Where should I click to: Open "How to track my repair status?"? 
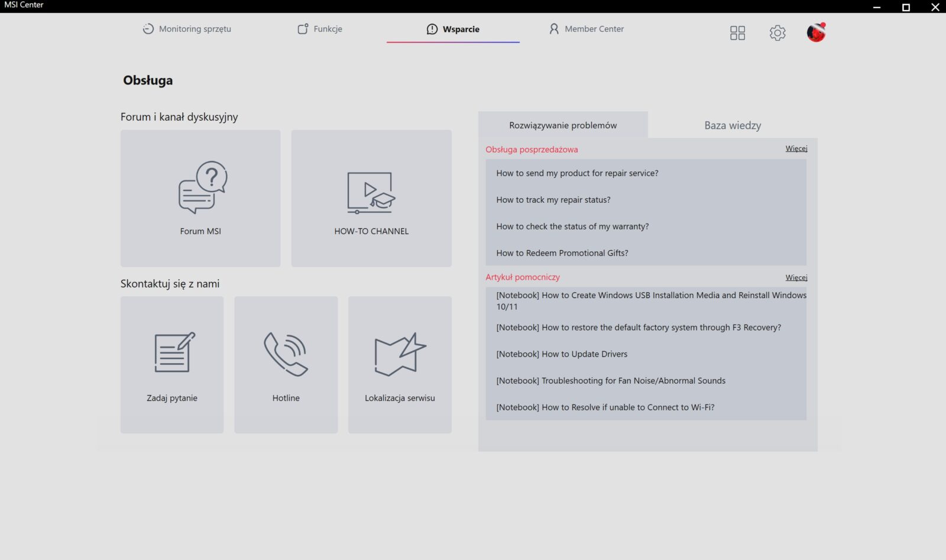pos(553,200)
